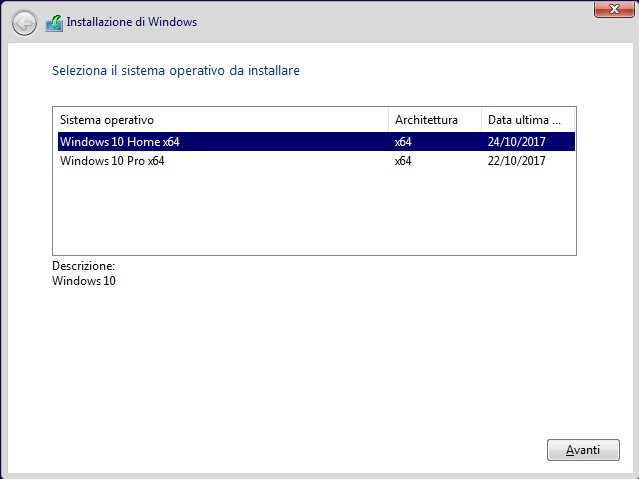
Task: Click x64 architecture in the Pro row
Action: (x=403, y=161)
